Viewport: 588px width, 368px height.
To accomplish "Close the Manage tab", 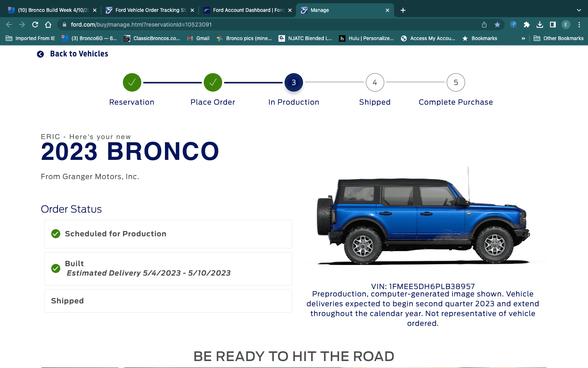I will [x=388, y=10].
